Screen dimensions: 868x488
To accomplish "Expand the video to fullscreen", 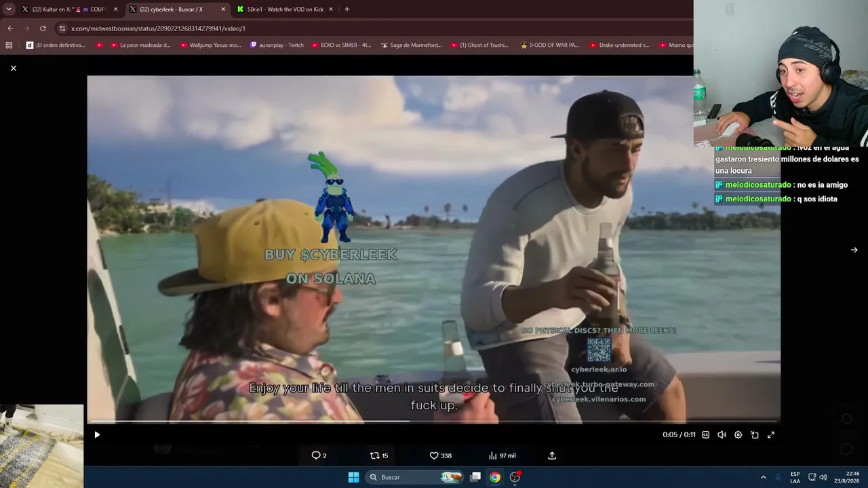I will pyautogui.click(x=770, y=435).
